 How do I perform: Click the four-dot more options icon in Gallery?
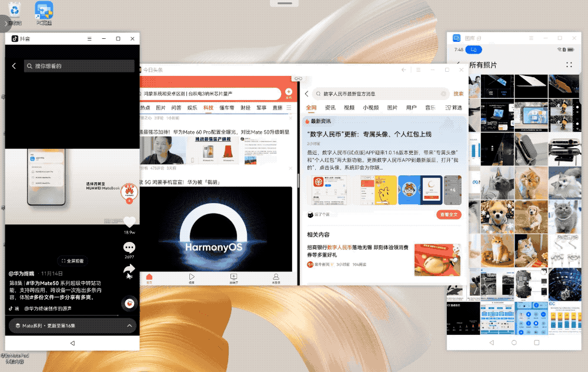[x=569, y=65]
